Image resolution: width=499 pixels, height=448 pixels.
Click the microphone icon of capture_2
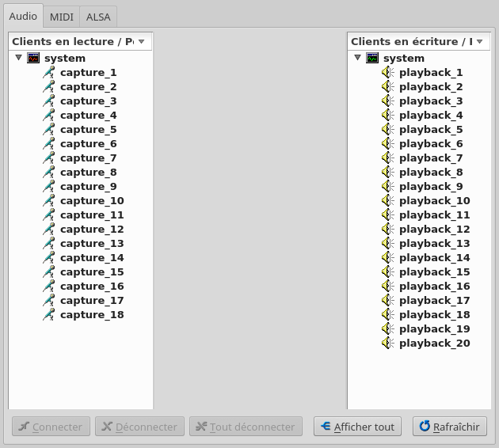point(48,86)
